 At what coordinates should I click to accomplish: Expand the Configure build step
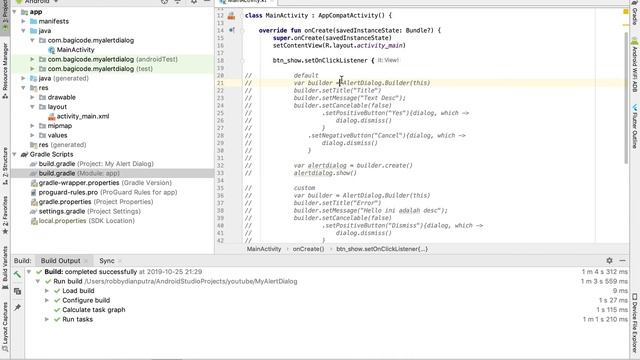click(x=47, y=300)
